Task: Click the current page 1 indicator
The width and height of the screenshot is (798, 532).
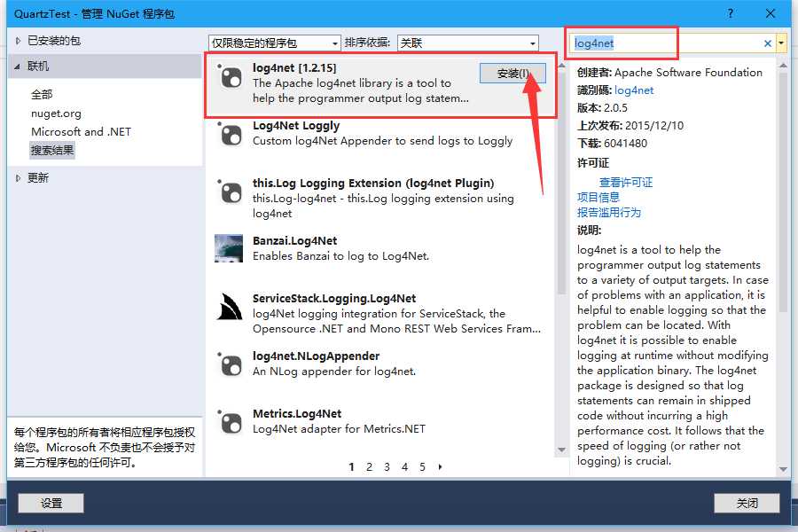Action: click(351, 467)
